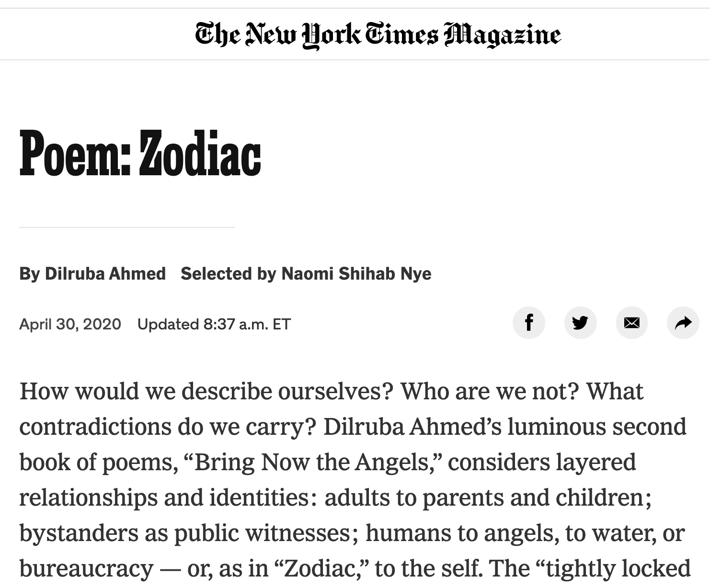710x588 pixels.
Task: Click the book title "Bring Now the Angels"
Action: (x=314, y=462)
